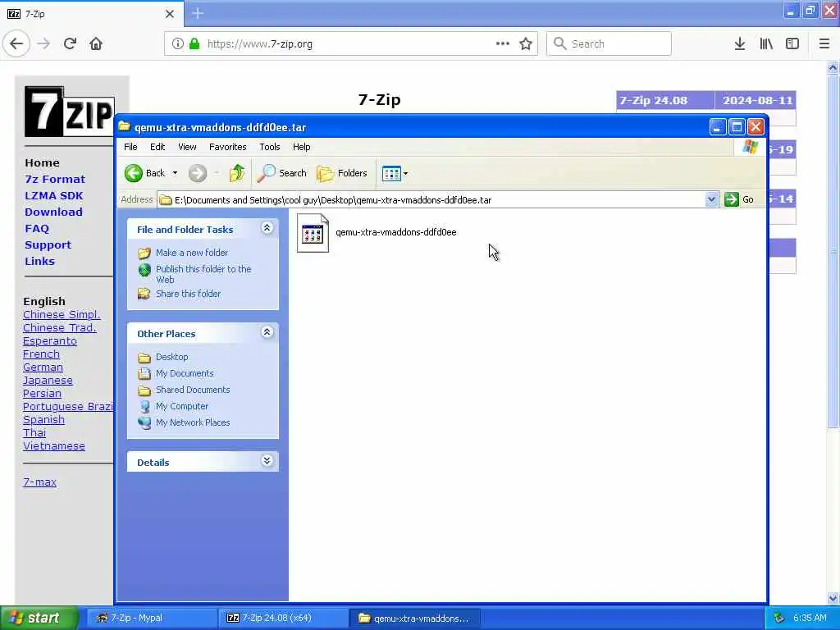Open the Favorites menu
The height and width of the screenshot is (630, 840).
point(228,147)
